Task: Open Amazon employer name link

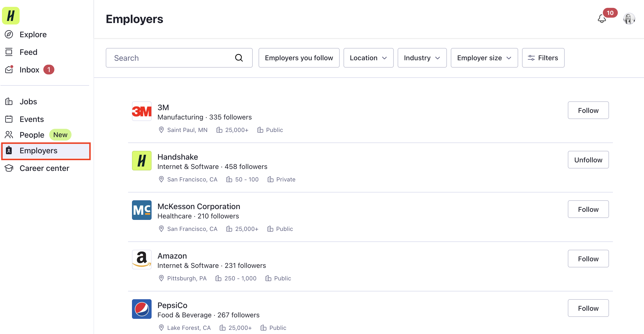Action: click(x=172, y=256)
